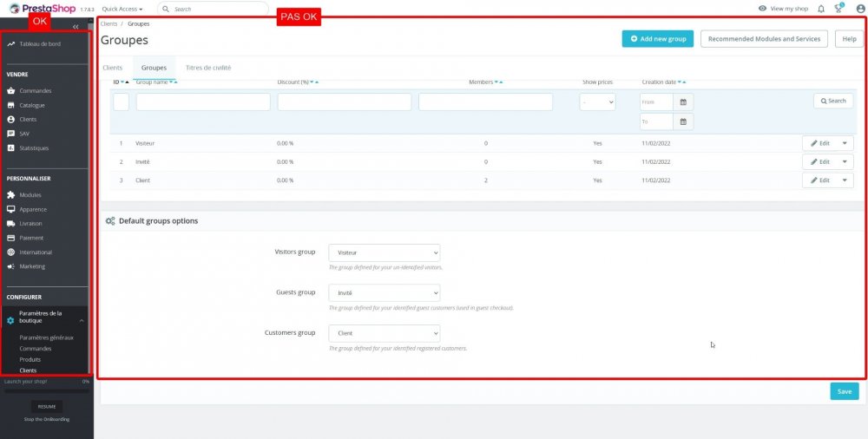Click the PrestaShop logo

42,9
